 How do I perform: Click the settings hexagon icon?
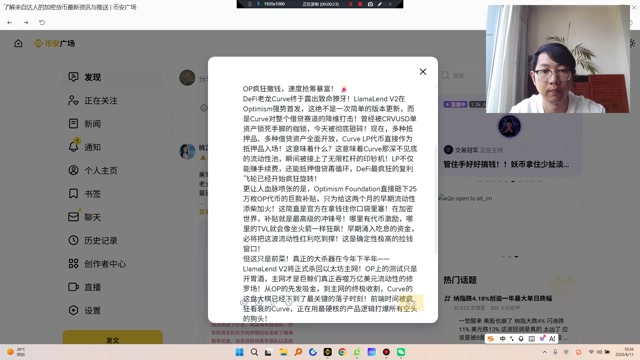(73, 310)
